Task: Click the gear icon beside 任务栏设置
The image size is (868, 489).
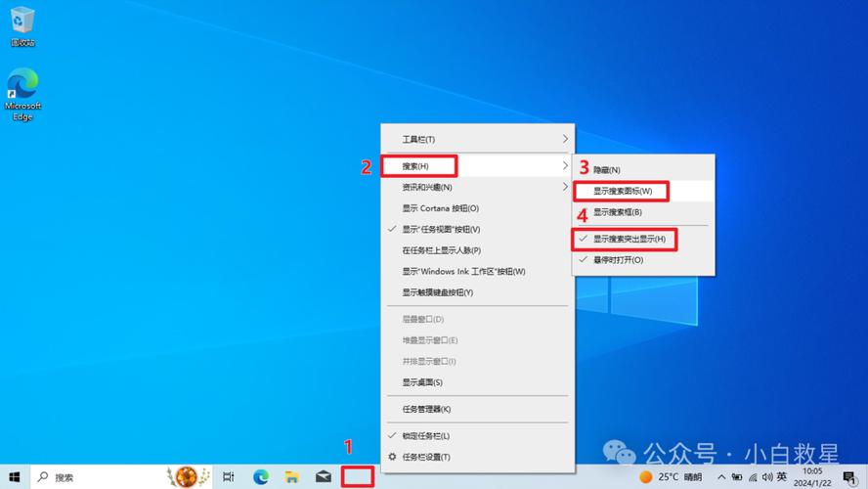Action: (392, 457)
